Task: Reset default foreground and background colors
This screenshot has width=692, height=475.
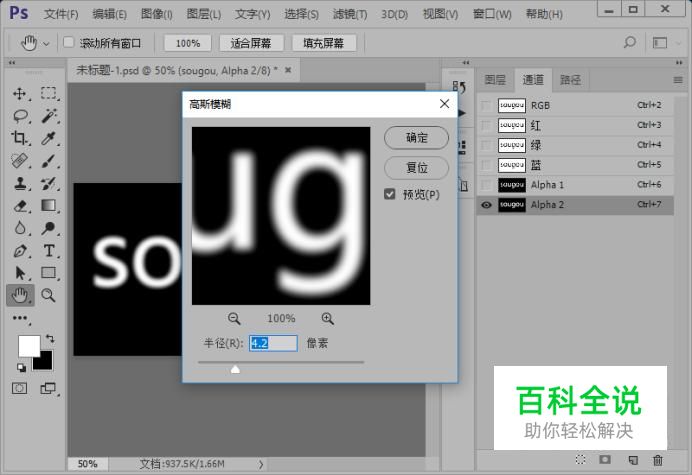Action: 21,367
